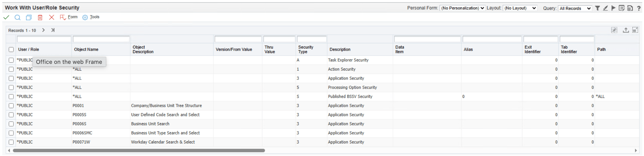Open the Query All Records dropdown
Screen dimensions: 644x156
tap(575, 8)
